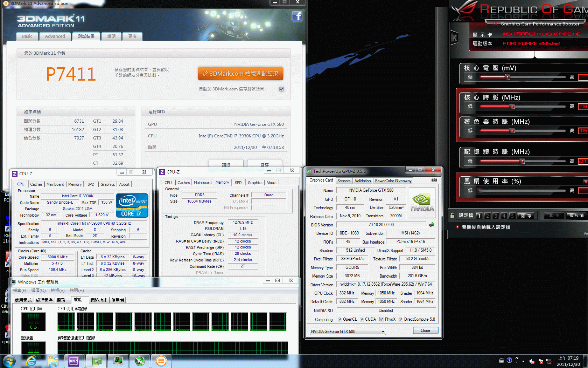Image resolution: width=588 pixels, height=368 pixels.
Task: Click Close button in GPU-Z
Action: coord(425,330)
